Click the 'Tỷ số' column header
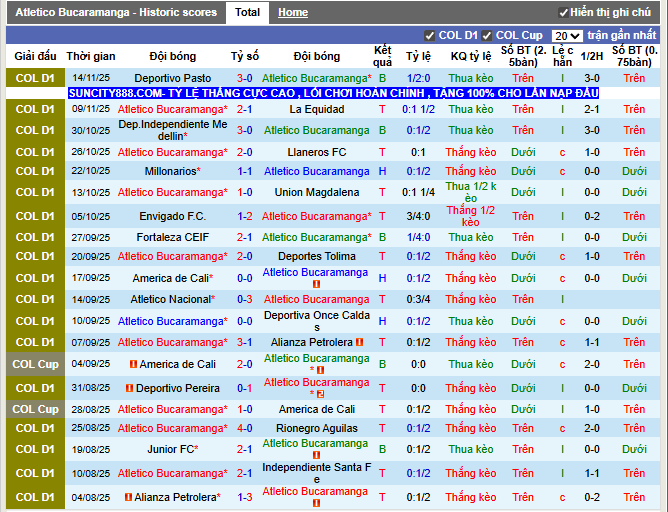Screen dimensions: 668x512 click(245, 56)
